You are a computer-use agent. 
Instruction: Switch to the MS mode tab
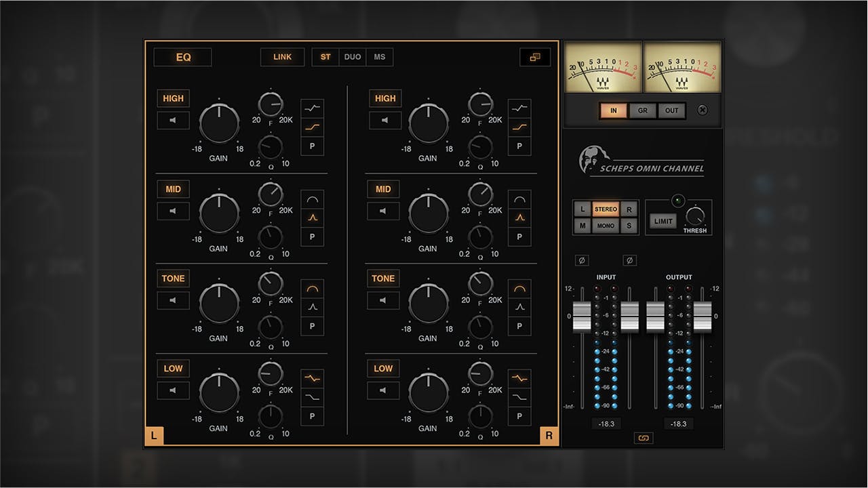(x=379, y=57)
